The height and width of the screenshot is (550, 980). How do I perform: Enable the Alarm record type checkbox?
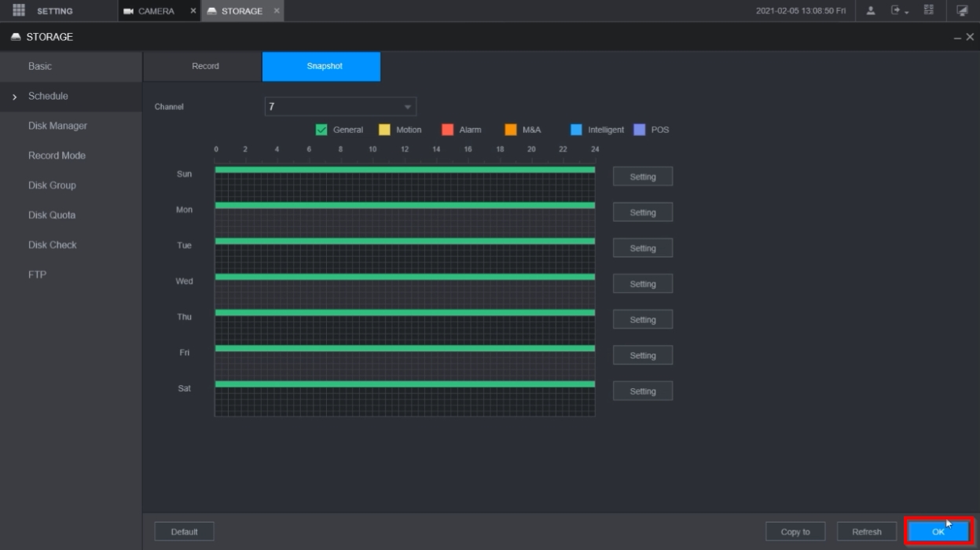(x=447, y=130)
